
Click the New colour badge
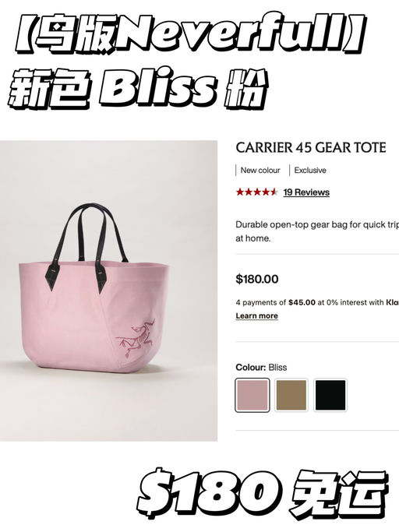pos(260,171)
